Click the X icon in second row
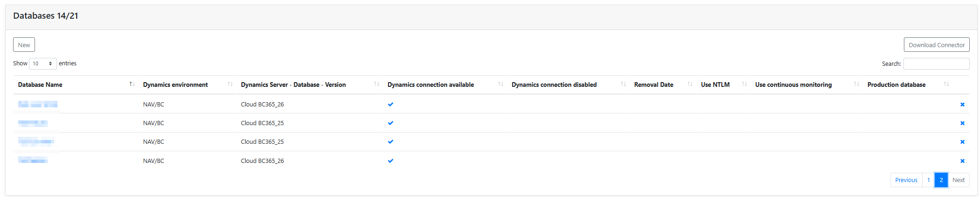 point(962,123)
